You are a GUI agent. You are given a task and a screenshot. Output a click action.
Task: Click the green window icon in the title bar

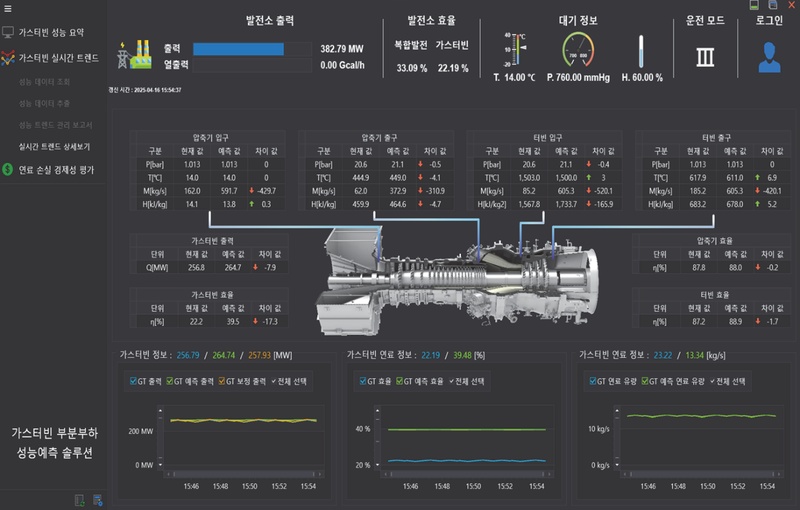pos(754,5)
